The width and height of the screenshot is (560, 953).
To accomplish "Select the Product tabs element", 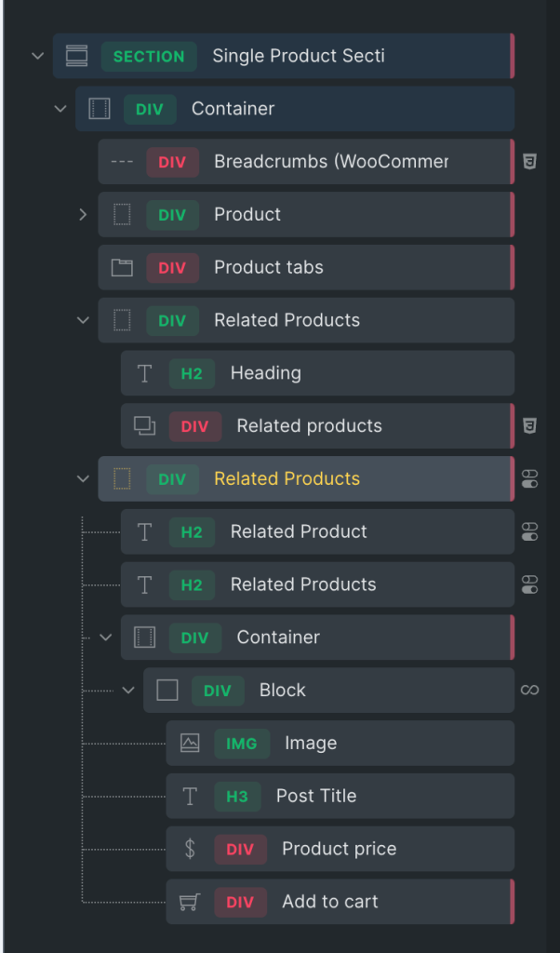I will 269,268.
